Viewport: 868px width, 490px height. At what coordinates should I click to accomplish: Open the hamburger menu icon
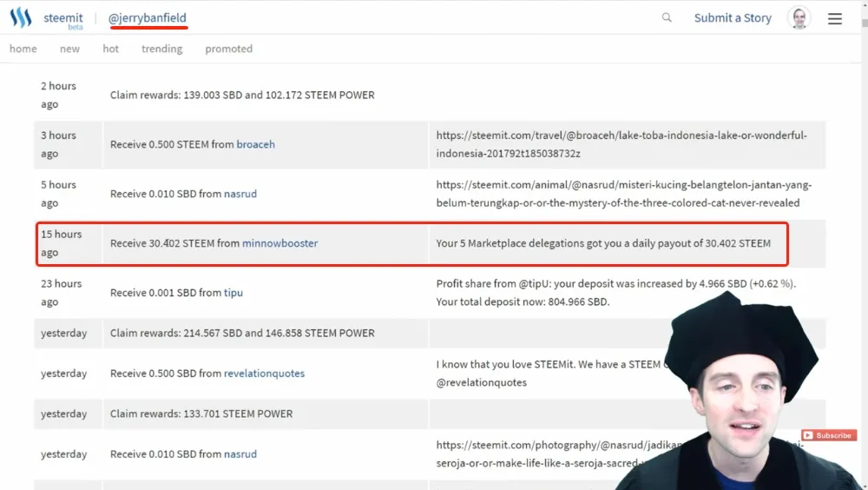click(835, 18)
